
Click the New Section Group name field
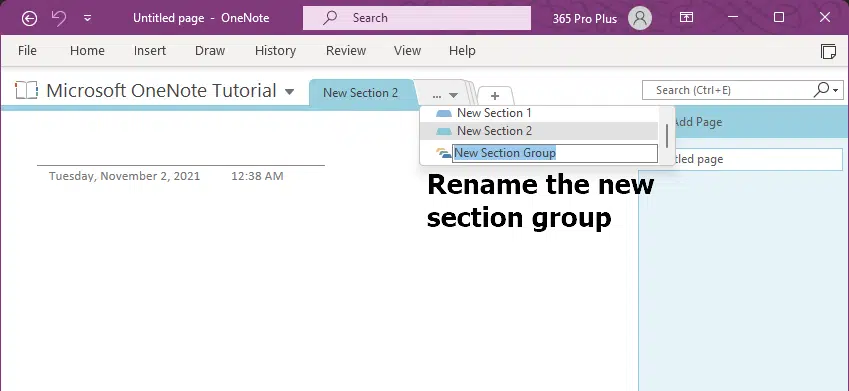click(x=555, y=153)
